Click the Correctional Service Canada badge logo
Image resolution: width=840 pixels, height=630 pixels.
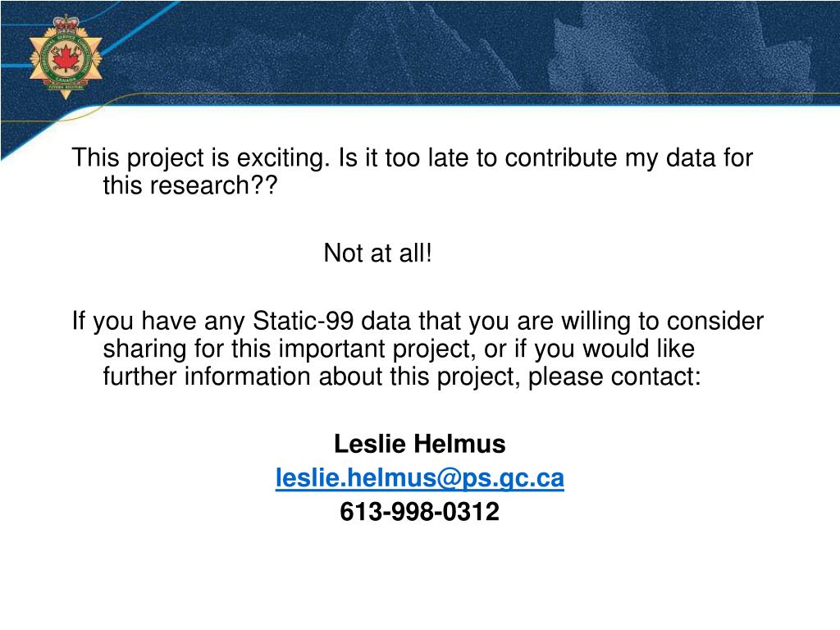pyautogui.click(x=66, y=57)
